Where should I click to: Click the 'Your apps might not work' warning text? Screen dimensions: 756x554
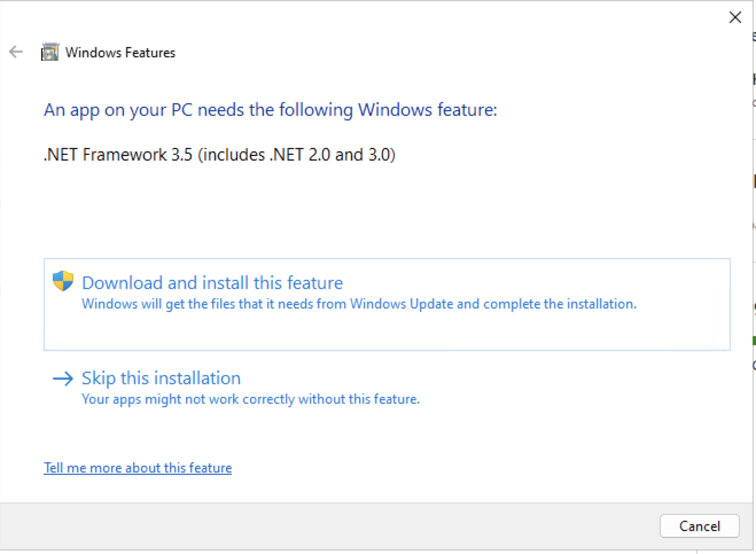[x=251, y=399]
